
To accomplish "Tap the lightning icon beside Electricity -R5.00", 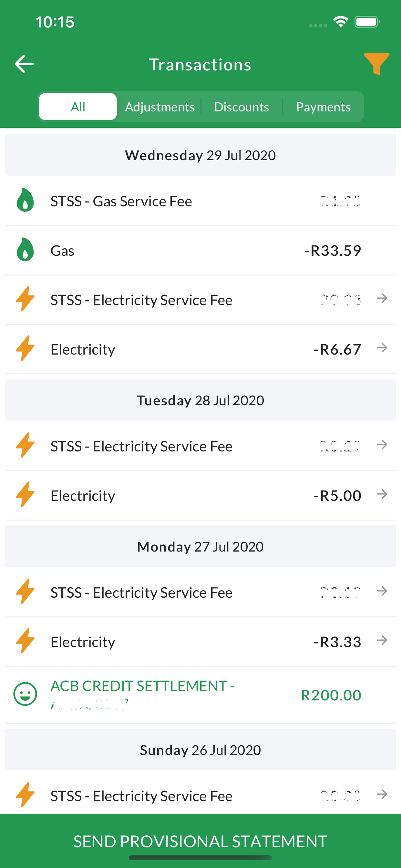I will click(25, 494).
